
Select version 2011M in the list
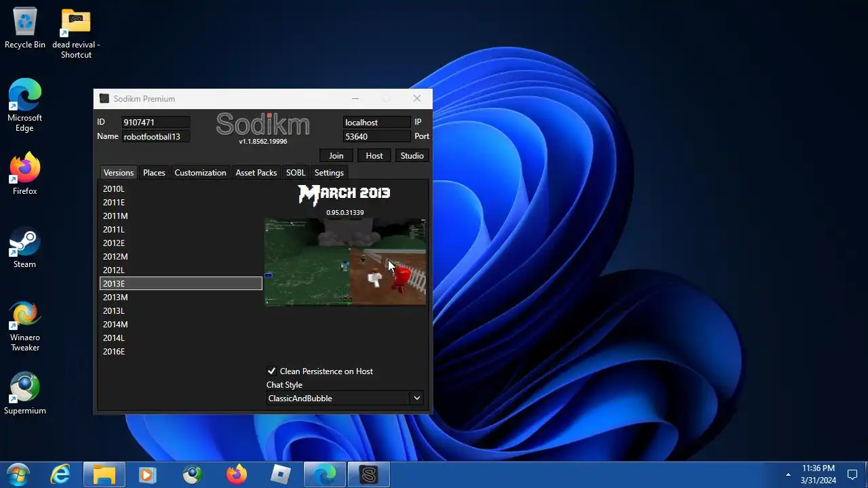181,216
